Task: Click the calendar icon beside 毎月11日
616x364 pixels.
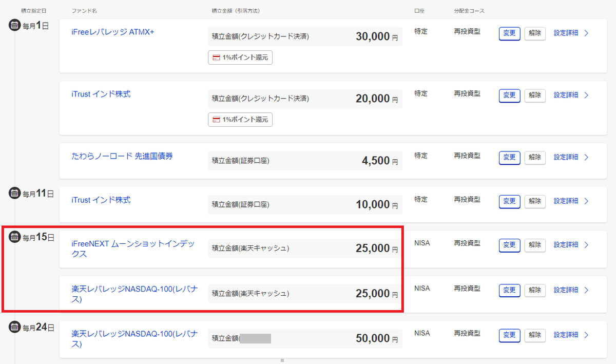Action: tap(14, 193)
